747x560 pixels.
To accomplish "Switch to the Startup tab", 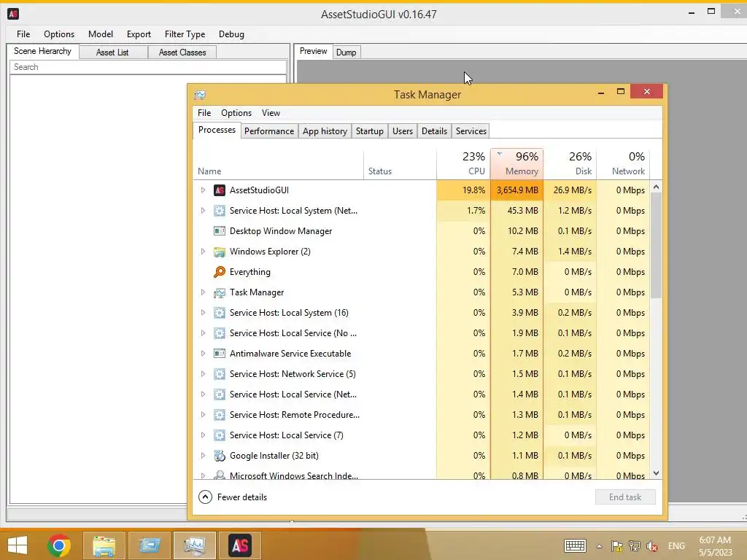I will [370, 131].
